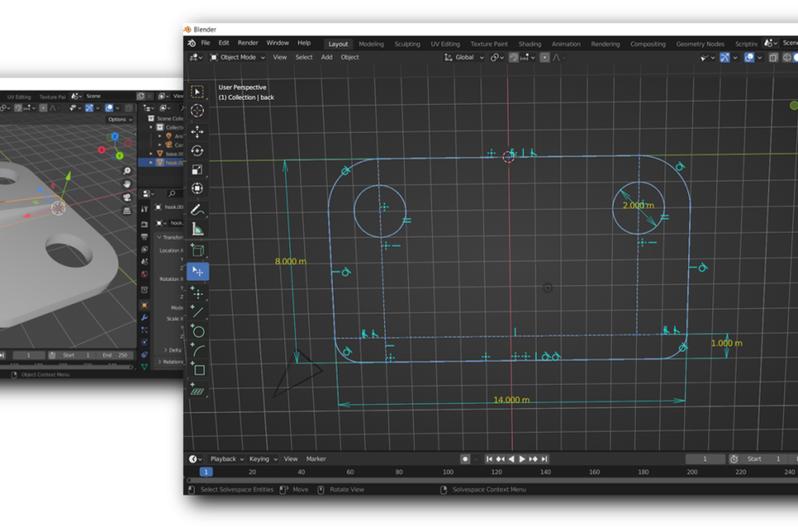
Task: Open the Render menu
Action: 248,43
